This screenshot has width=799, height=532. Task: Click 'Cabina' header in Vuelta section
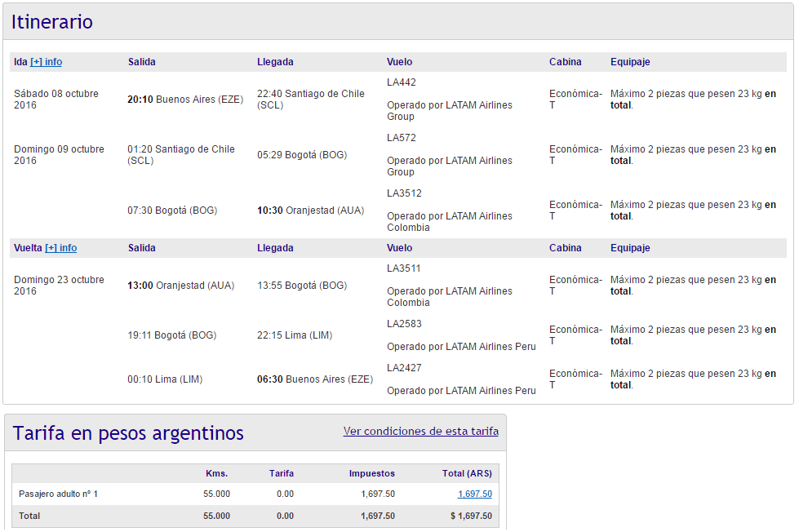pyautogui.click(x=565, y=248)
